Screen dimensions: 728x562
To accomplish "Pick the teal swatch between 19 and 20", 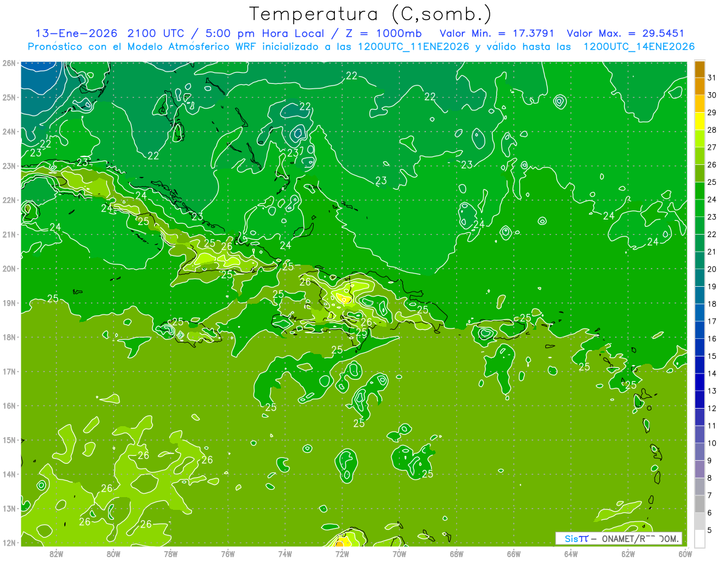I will (699, 278).
